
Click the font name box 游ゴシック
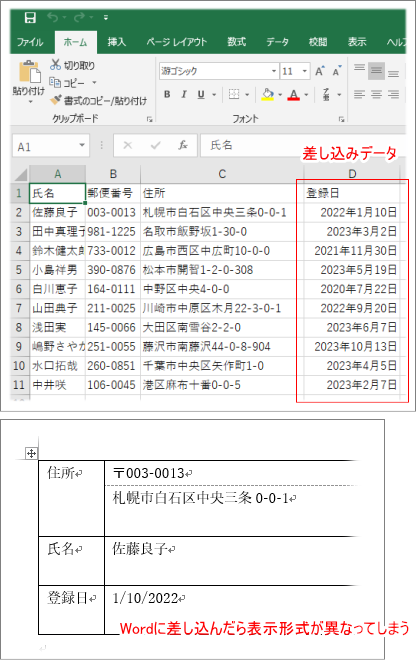tap(214, 71)
